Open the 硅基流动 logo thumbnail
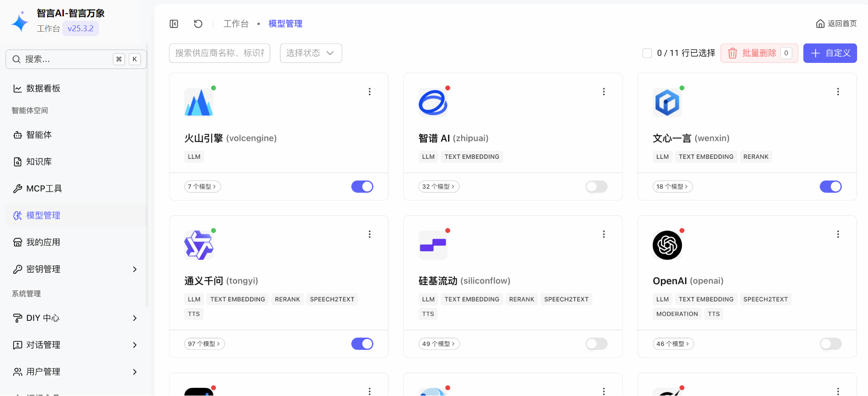 tap(433, 245)
